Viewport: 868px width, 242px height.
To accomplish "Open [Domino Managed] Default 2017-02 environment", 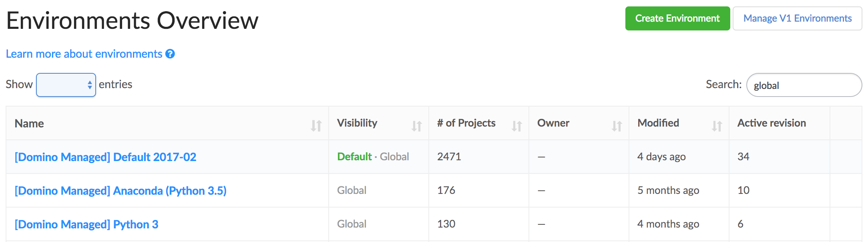I will pos(106,157).
